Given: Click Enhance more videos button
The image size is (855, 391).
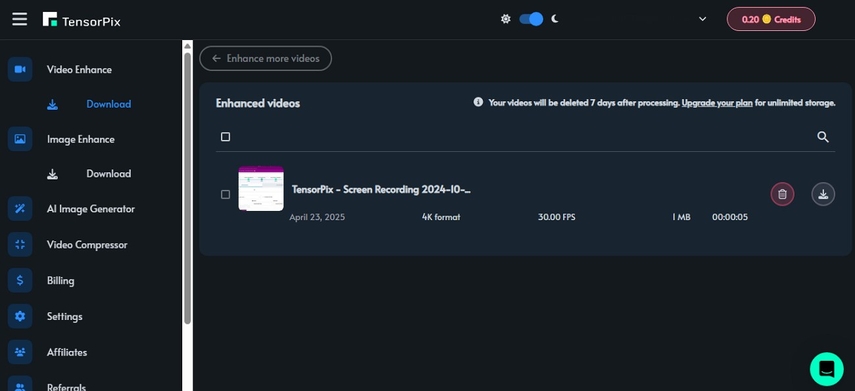Looking at the screenshot, I should 266,58.
